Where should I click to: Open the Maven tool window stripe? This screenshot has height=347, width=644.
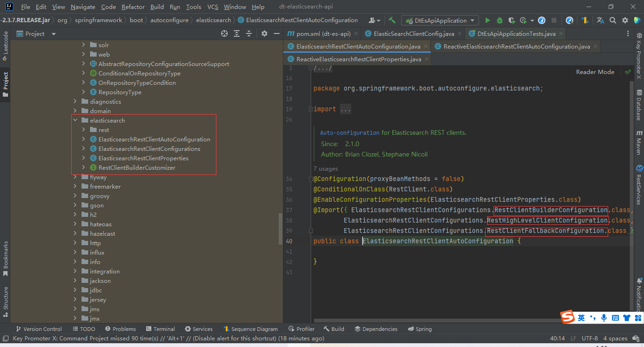coord(639,142)
